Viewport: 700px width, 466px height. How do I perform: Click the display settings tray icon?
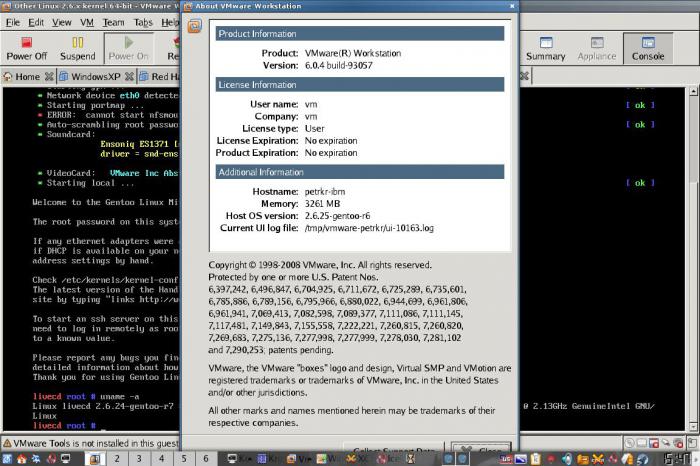[x=521, y=459]
